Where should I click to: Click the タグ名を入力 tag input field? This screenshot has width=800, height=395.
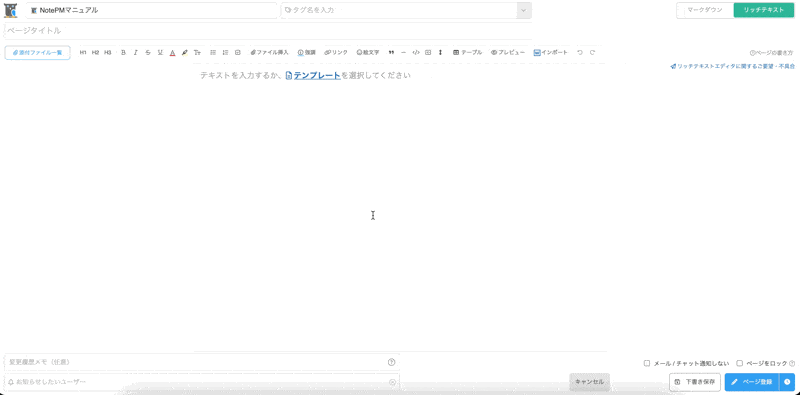(398, 10)
